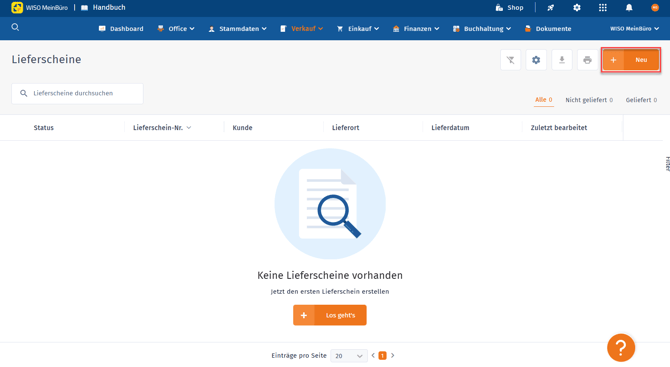The width and height of the screenshot is (670, 367).
Task: Sort by Status column
Action: 44,128
